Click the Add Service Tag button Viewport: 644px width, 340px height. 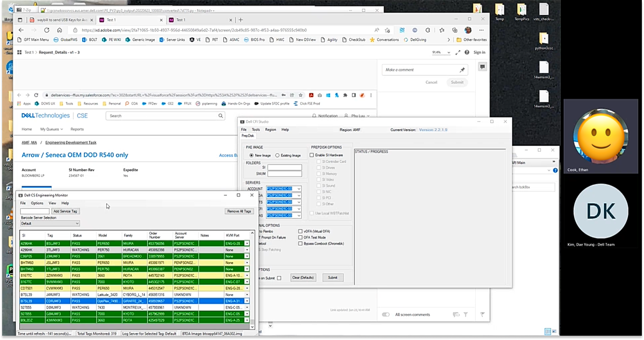click(x=65, y=211)
